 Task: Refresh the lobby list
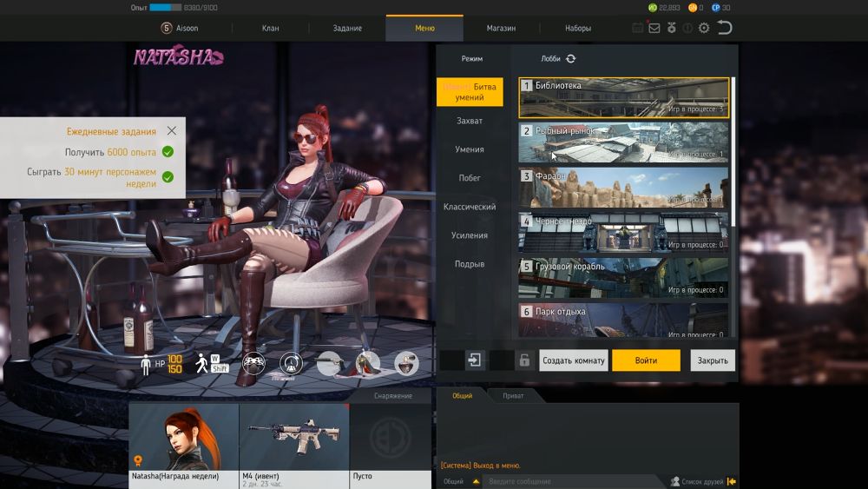pyautogui.click(x=570, y=59)
